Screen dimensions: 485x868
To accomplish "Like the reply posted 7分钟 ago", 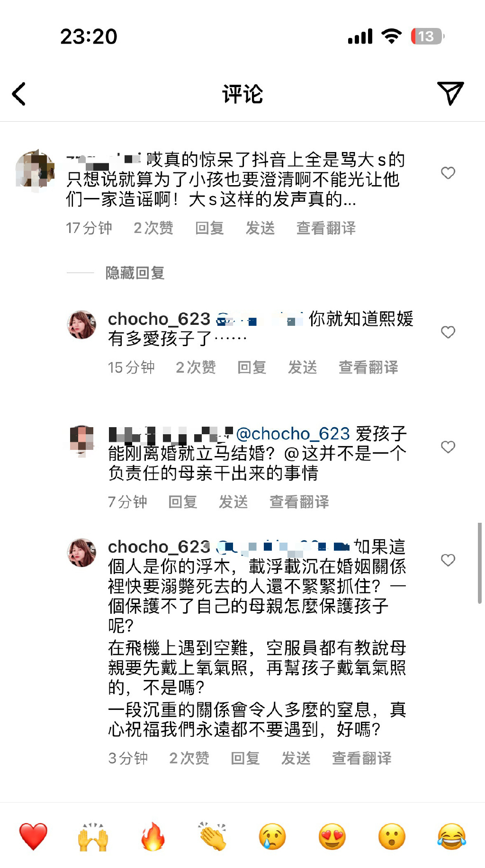I will (x=448, y=447).
